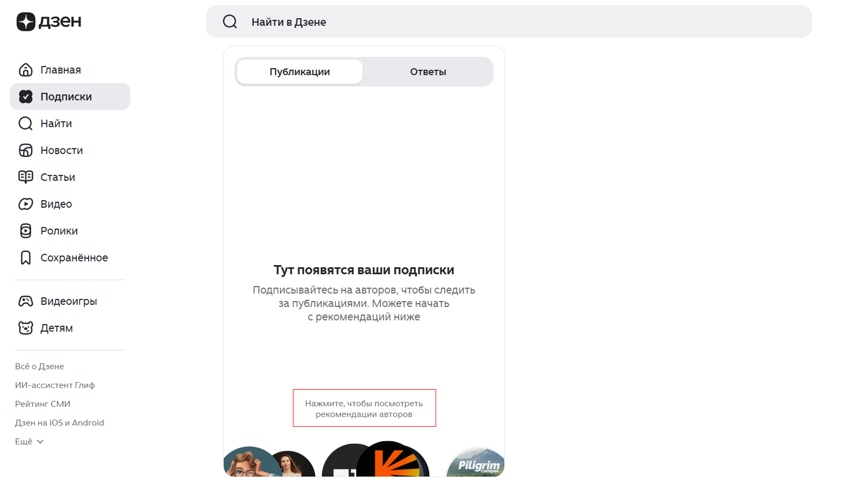The image size is (868, 483).
Task: Click the Сохранённое bookmark icon
Action: 26,258
